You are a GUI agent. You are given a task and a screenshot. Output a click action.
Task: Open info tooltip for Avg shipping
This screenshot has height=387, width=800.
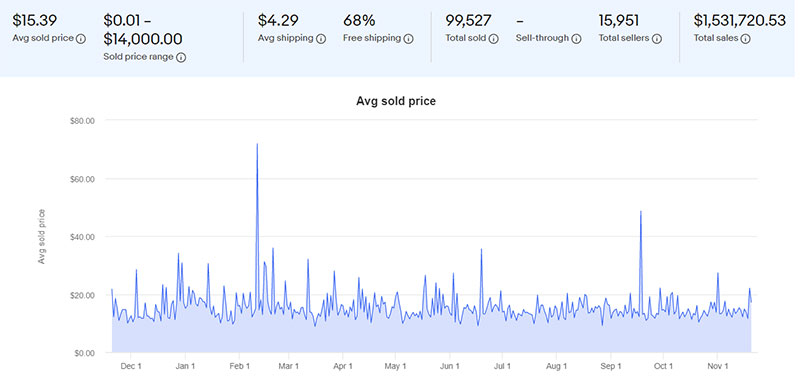[320, 39]
